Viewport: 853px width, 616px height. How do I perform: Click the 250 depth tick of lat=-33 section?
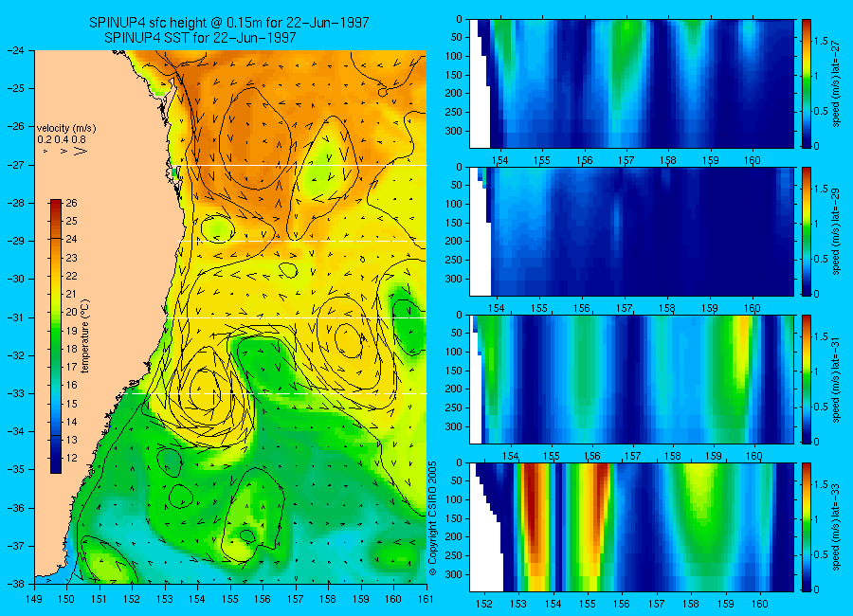pyautogui.click(x=453, y=555)
